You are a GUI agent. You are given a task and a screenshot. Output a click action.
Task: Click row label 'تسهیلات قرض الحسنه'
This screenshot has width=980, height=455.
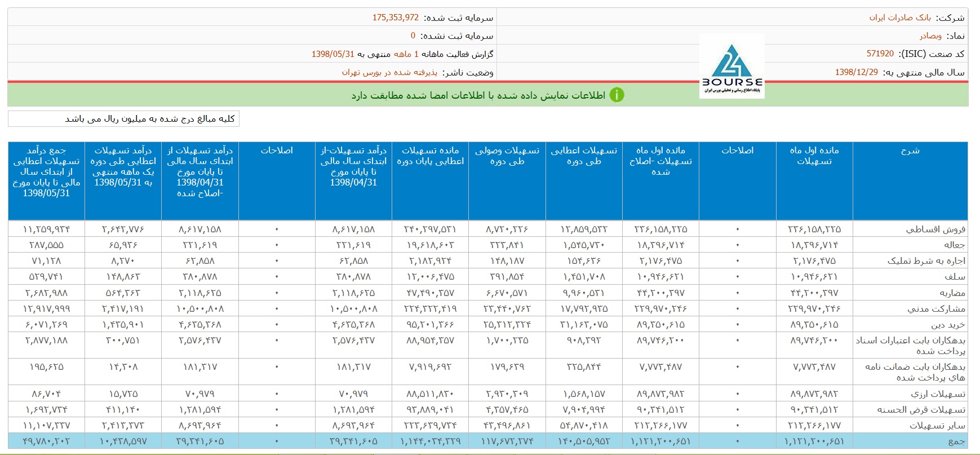[921, 409]
